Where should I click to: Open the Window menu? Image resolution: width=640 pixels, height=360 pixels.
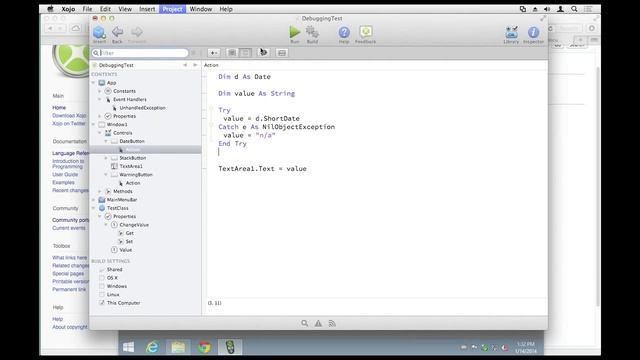(x=201, y=9)
